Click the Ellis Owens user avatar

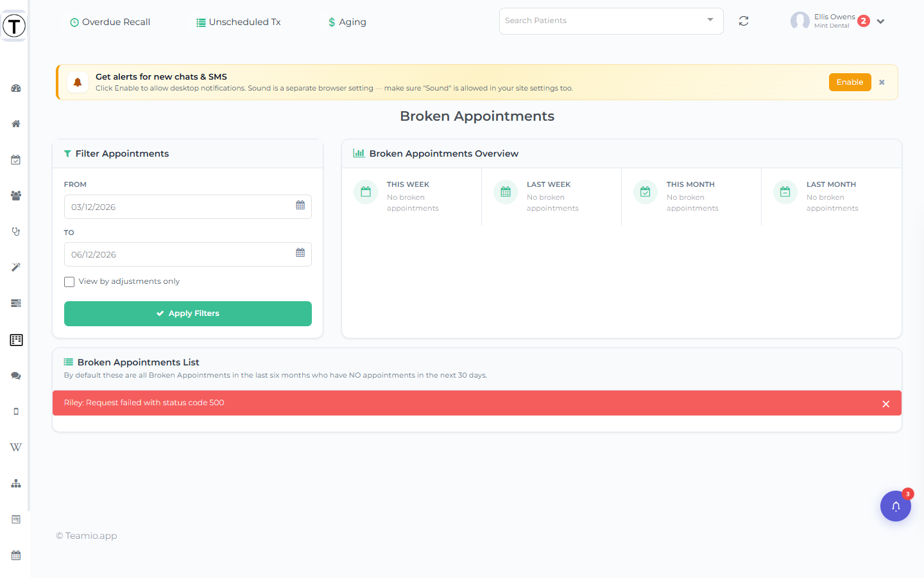pos(800,21)
